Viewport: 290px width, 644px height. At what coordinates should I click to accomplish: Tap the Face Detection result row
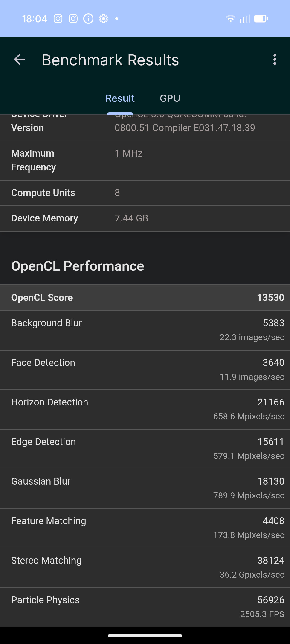point(145,370)
